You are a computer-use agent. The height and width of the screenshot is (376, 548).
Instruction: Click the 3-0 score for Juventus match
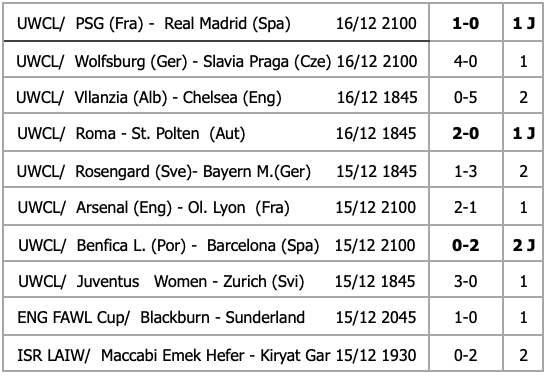(466, 281)
